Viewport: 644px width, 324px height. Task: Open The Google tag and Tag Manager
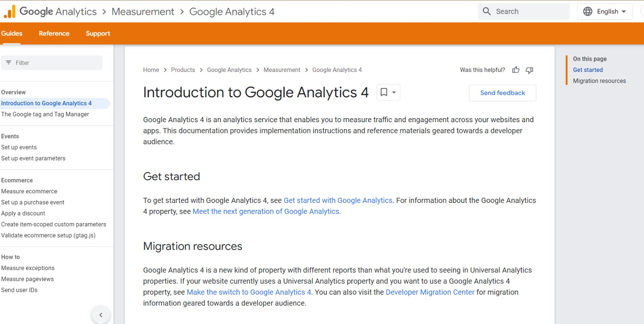tap(45, 114)
